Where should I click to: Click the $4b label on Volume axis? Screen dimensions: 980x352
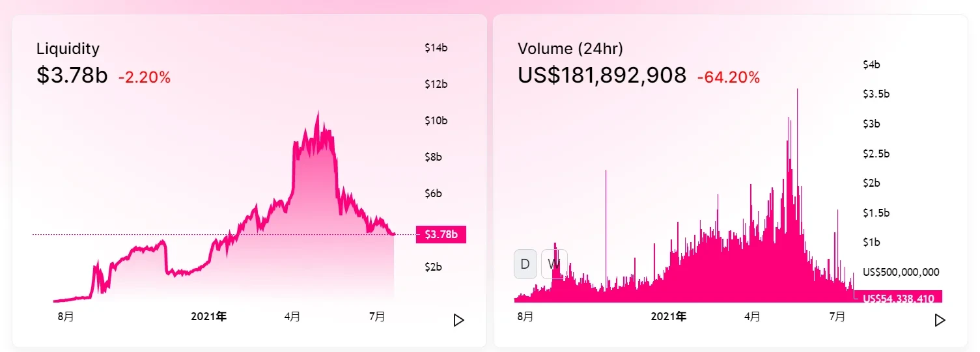(x=871, y=64)
